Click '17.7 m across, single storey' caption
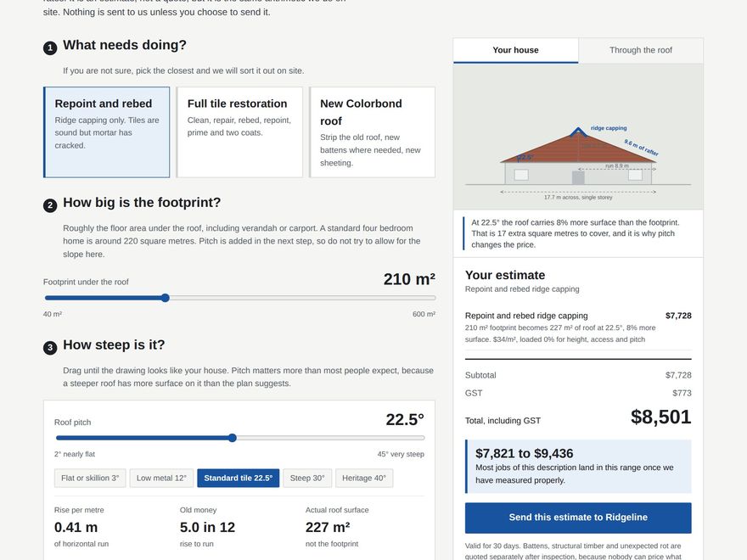747x560 pixels. (x=578, y=197)
